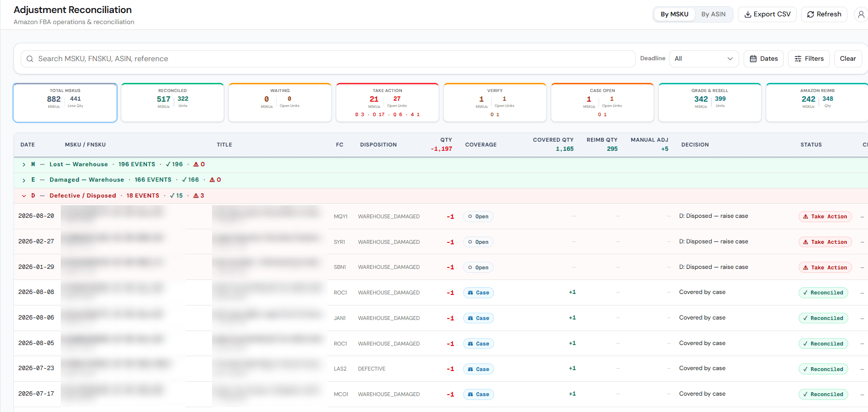Export data with Export CSV button
This screenshot has width=868, height=412.
pos(767,14)
